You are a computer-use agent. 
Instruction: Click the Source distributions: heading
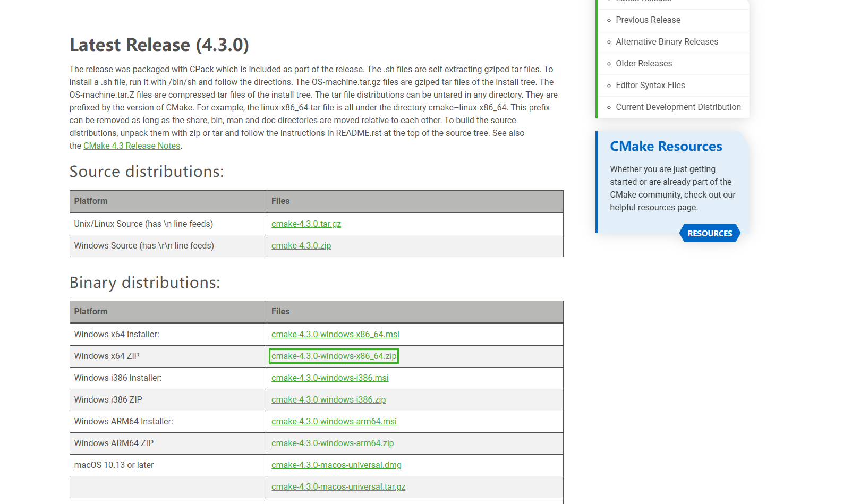click(147, 172)
